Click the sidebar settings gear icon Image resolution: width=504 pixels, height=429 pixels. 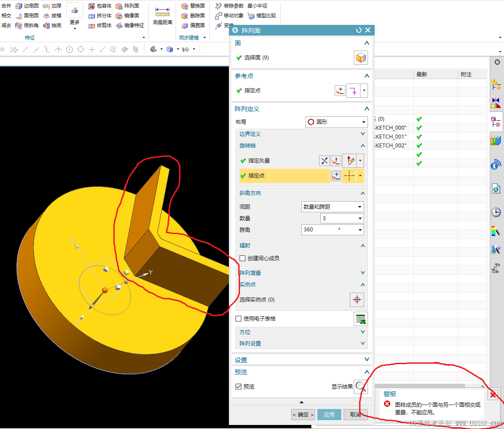[497, 62]
